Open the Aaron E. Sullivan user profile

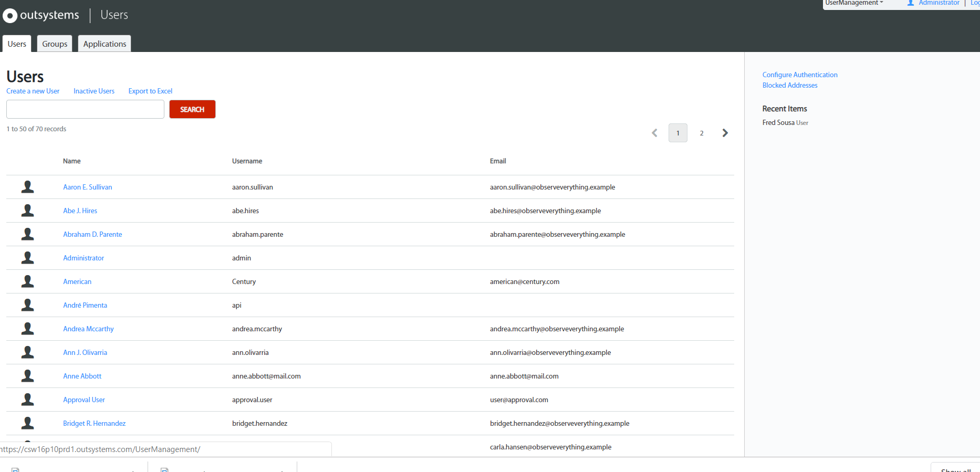pyautogui.click(x=88, y=187)
